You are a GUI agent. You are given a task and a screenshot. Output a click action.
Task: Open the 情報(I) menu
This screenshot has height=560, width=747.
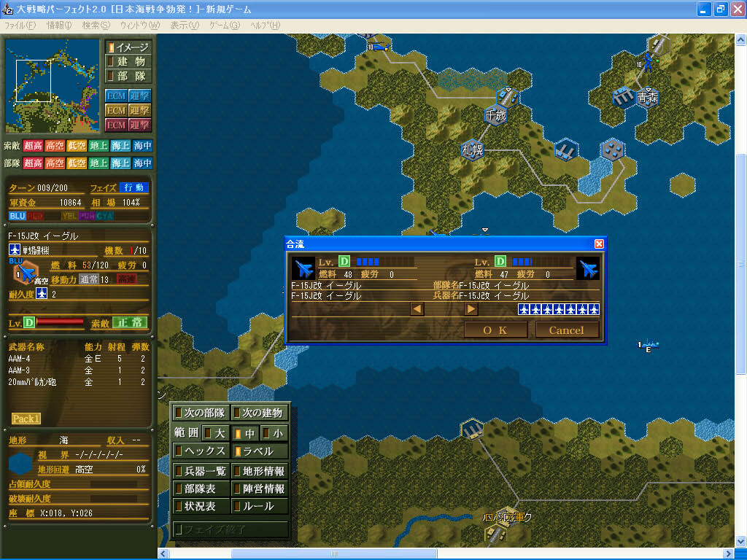(x=59, y=26)
